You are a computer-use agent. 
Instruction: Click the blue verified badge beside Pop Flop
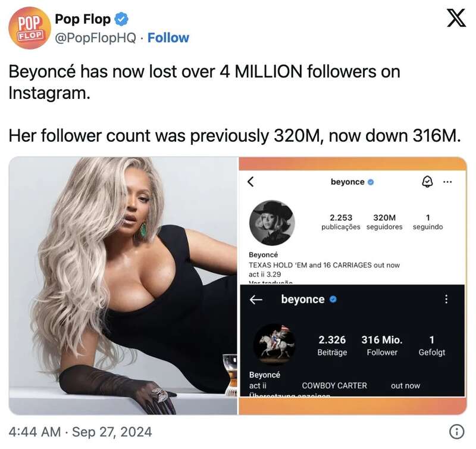[x=121, y=19]
